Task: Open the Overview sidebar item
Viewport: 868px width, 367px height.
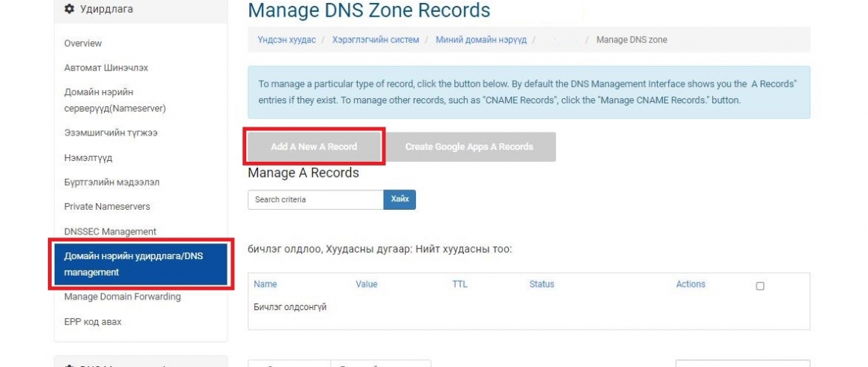Action: (x=83, y=43)
